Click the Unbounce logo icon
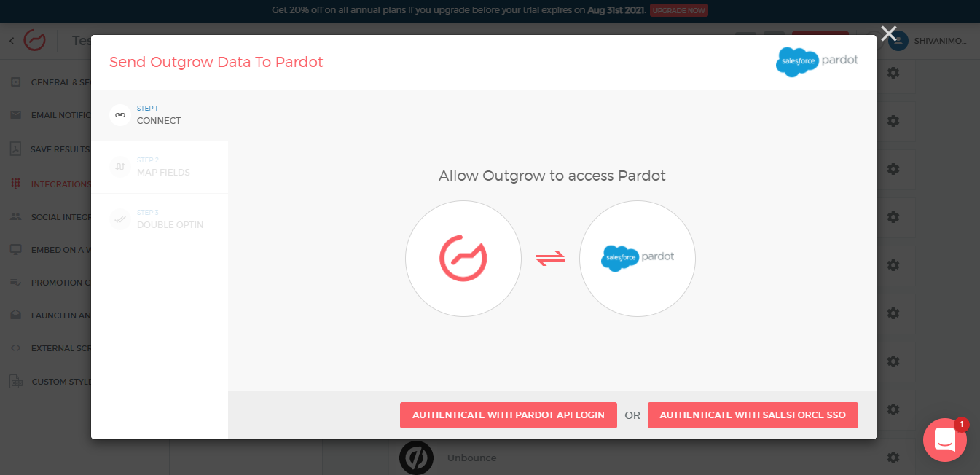The image size is (980, 475). click(x=417, y=458)
